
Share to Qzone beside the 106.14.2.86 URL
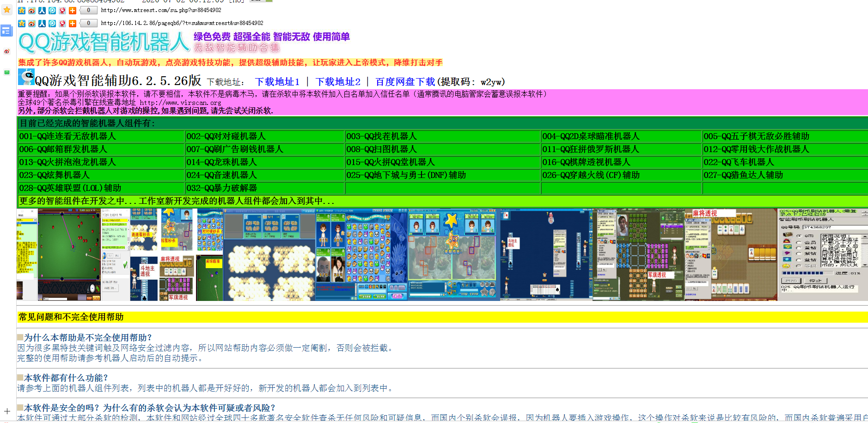tap(22, 24)
